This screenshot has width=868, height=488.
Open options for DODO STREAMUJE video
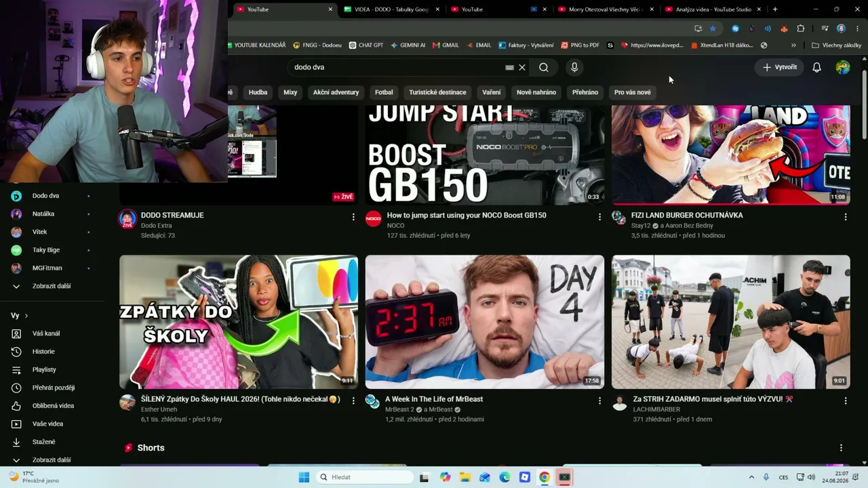coord(353,217)
